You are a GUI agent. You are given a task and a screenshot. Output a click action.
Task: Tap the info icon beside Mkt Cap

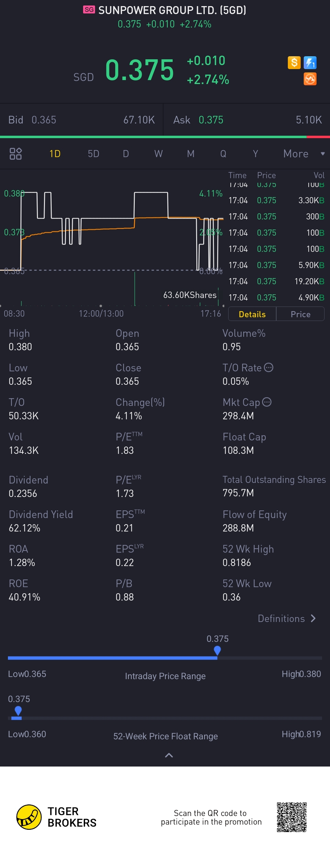[267, 402]
